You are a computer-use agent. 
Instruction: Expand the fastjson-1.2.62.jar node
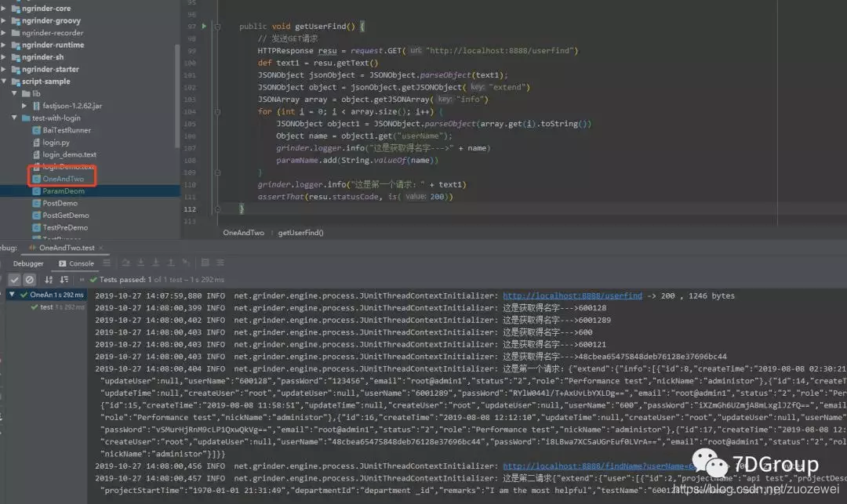pos(24,106)
